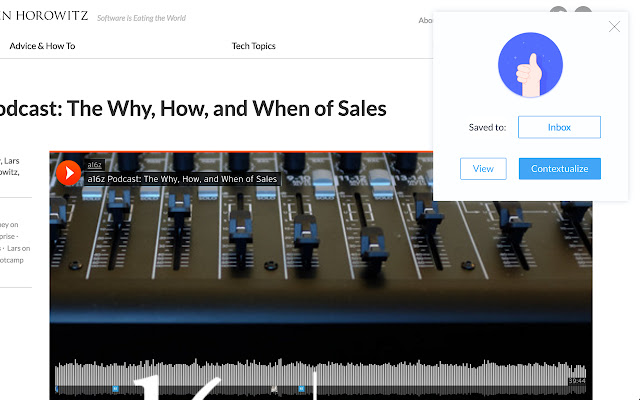The image size is (640, 400).
Task: Seek within the audio waveform
Action: click(320, 373)
